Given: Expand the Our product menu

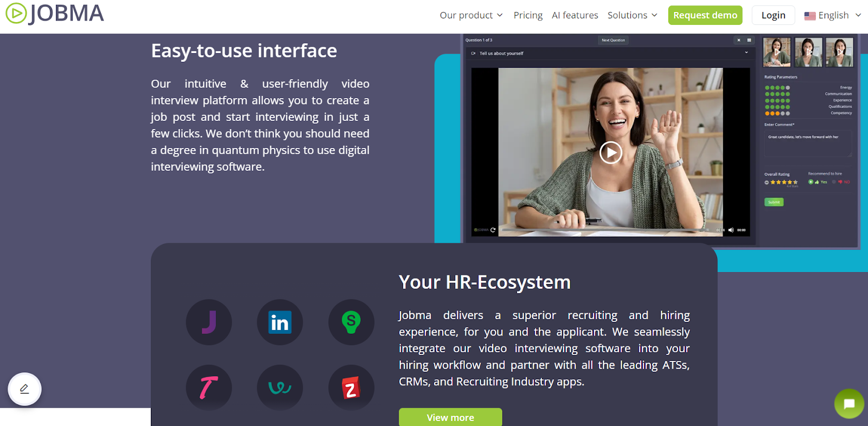Looking at the screenshot, I should pyautogui.click(x=471, y=15).
